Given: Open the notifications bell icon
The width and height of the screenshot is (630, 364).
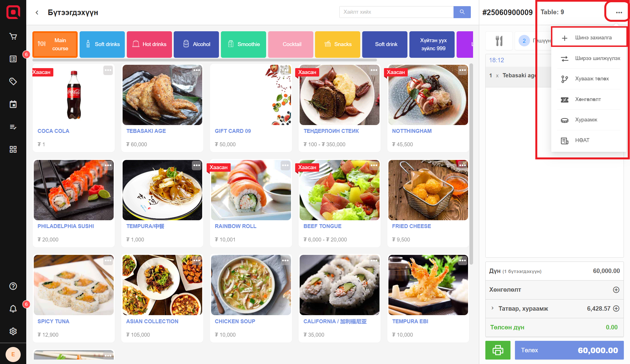Looking at the screenshot, I should point(13,309).
